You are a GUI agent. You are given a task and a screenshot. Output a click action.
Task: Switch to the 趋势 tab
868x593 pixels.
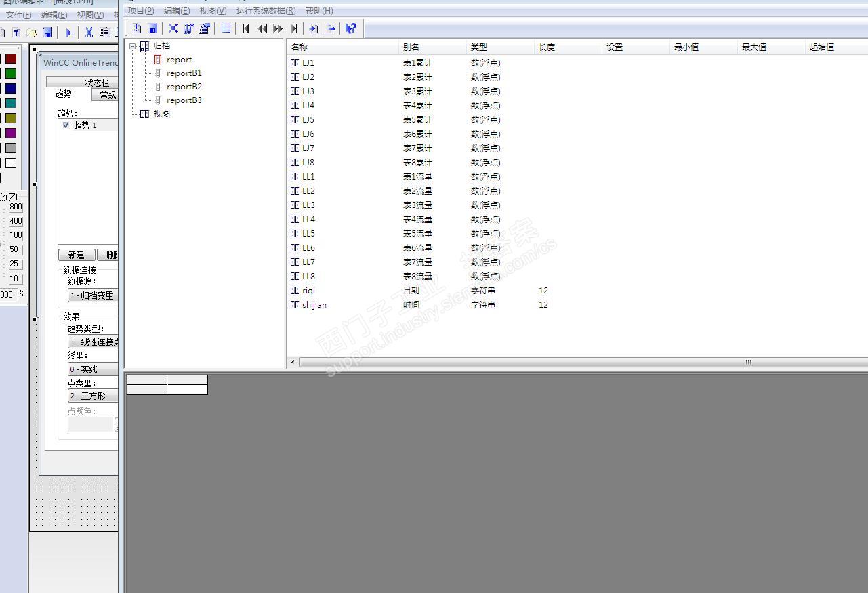(64, 94)
